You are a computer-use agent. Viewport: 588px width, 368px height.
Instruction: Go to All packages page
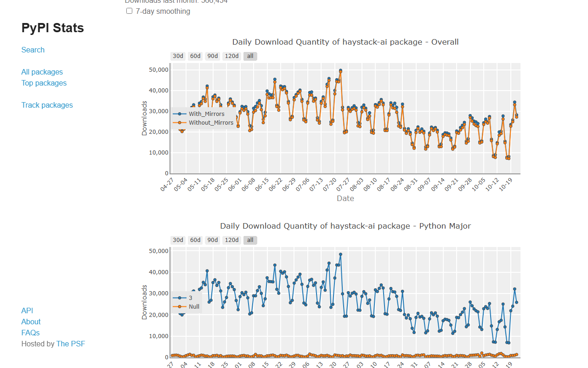click(42, 72)
